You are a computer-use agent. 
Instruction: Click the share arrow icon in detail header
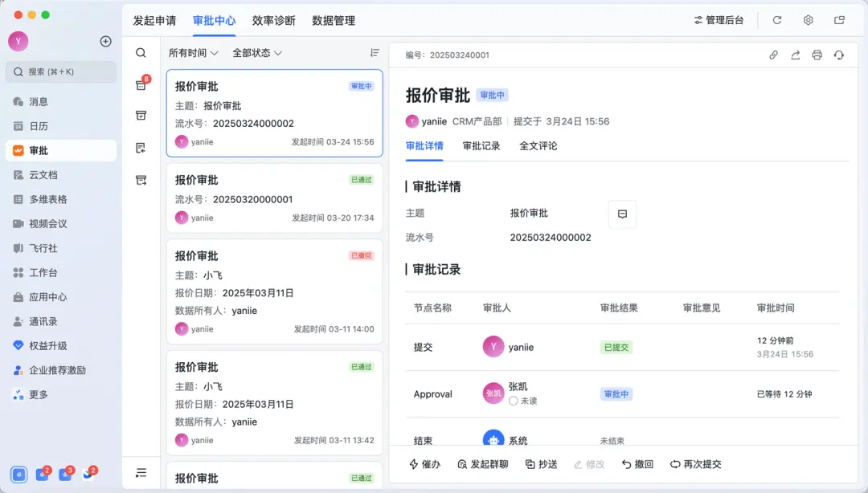[x=796, y=55]
